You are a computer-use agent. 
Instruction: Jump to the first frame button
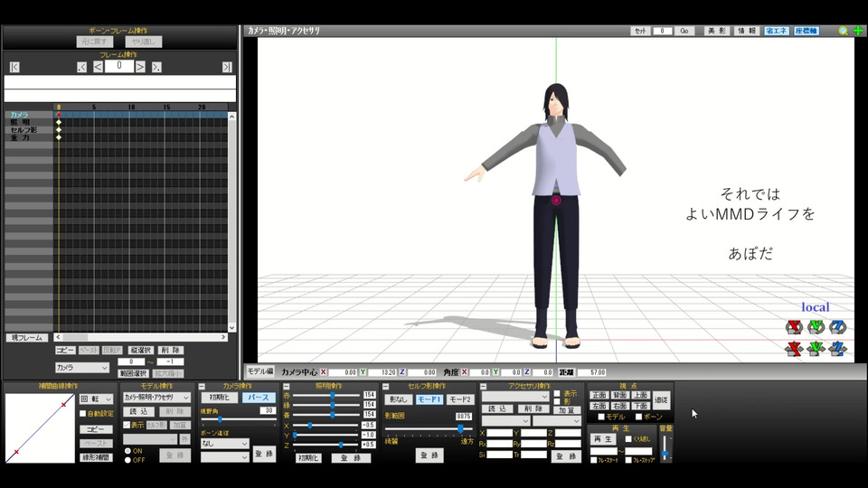(14, 67)
